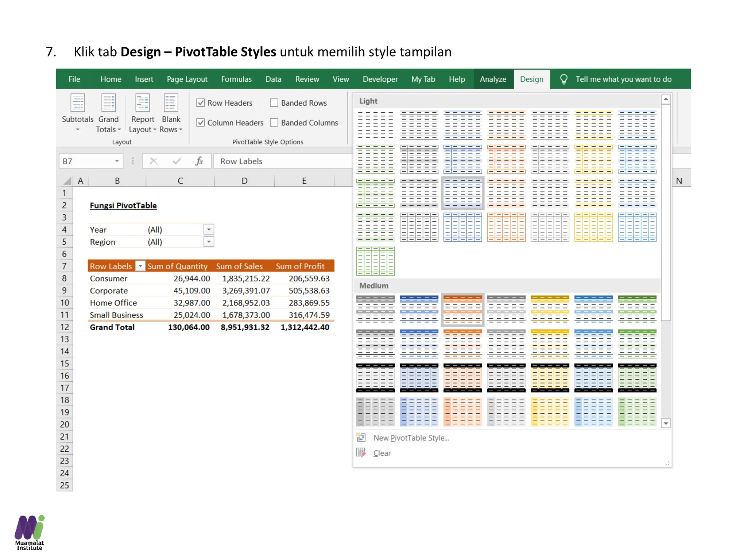Switch to the Home tab
This screenshot has height=560, width=747.
[111, 79]
